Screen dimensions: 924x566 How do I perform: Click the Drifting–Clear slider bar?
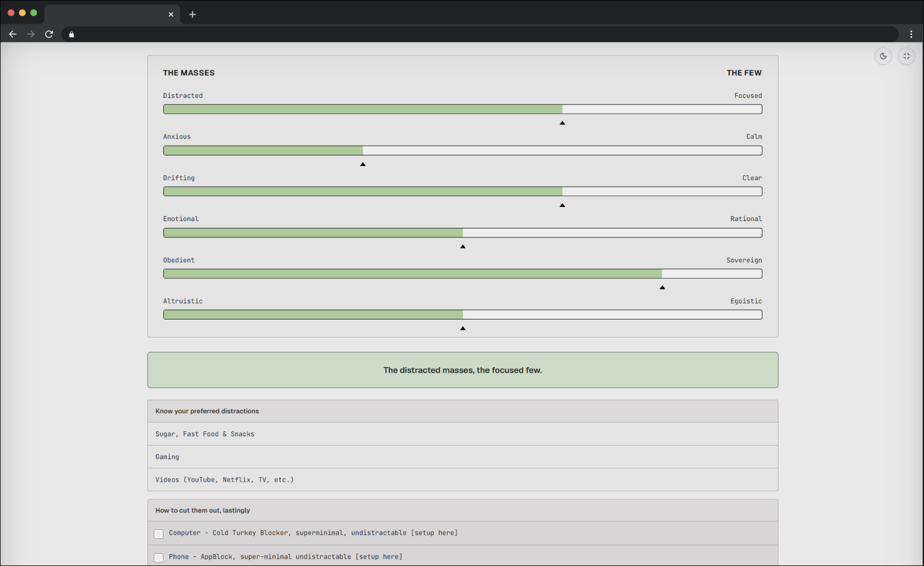click(463, 192)
